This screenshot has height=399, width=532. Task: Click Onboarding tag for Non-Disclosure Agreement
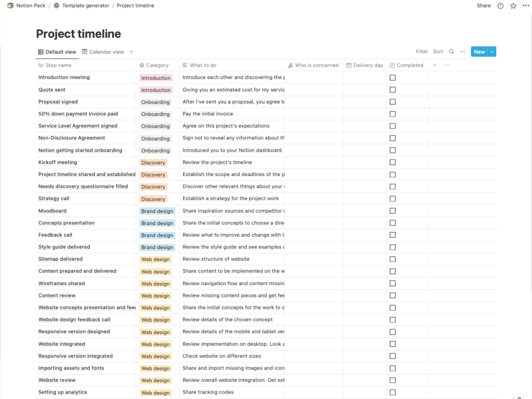click(155, 138)
